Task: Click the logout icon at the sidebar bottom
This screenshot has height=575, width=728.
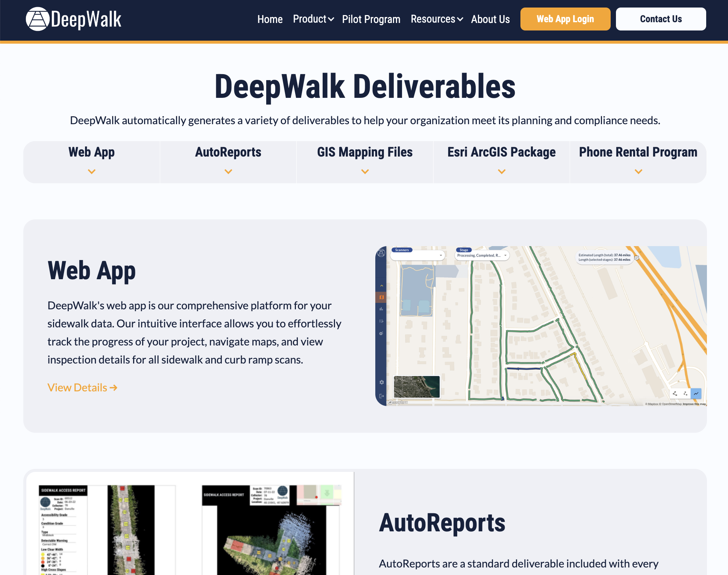Action: (x=381, y=396)
